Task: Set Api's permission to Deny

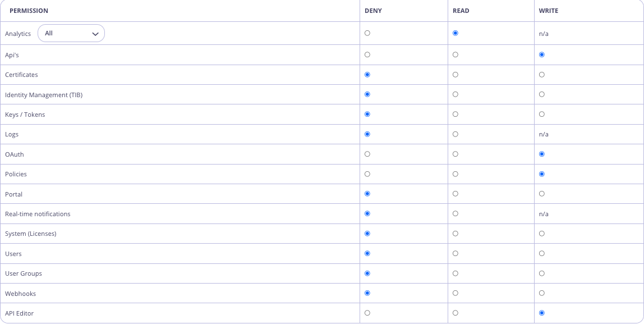Action: (x=367, y=55)
